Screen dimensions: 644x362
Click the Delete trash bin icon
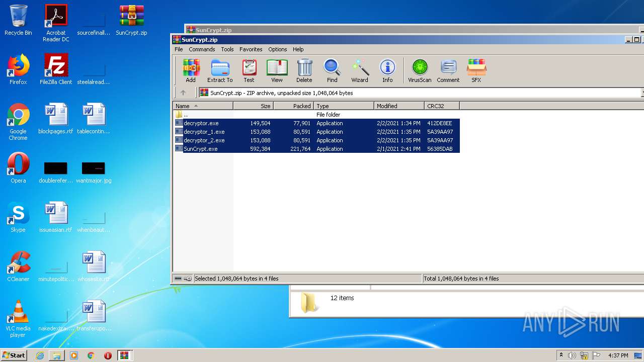[x=304, y=71]
